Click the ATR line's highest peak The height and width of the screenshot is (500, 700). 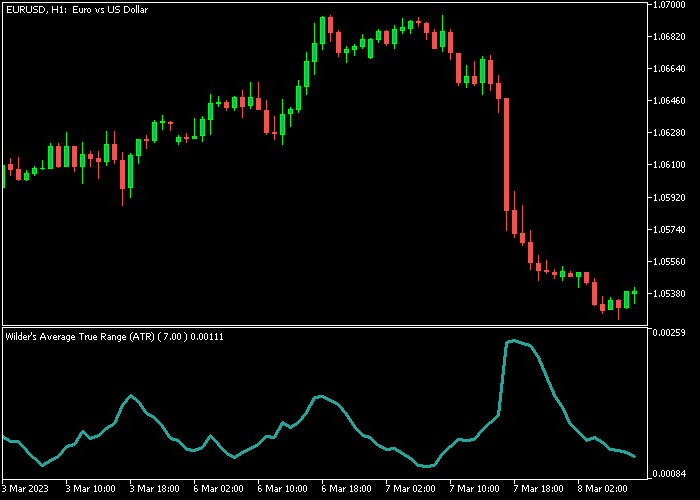point(513,341)
